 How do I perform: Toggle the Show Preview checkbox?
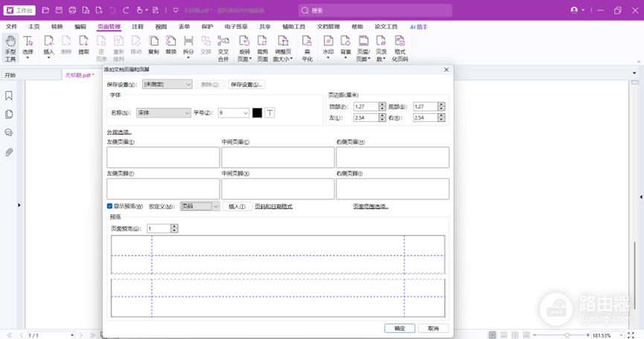click(x=109, y=206)
